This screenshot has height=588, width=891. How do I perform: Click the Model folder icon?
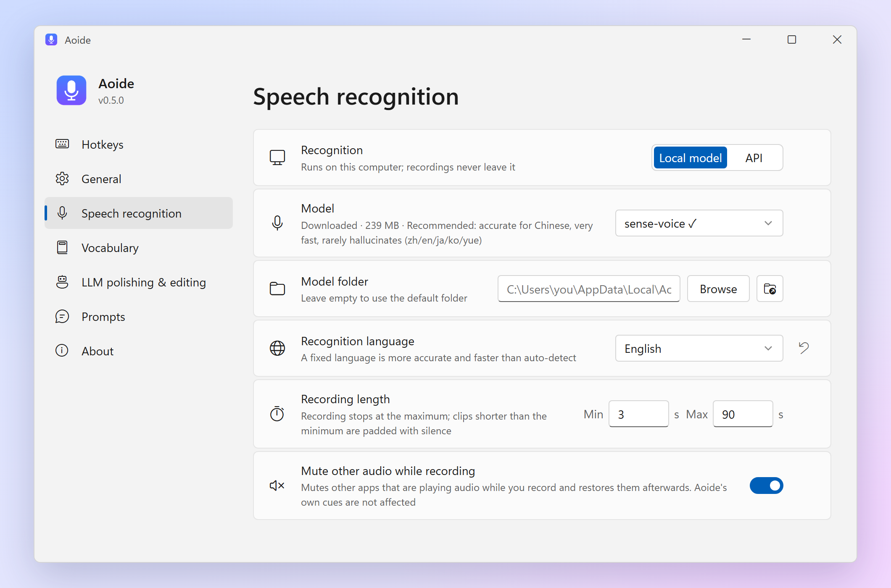point(277,289)
